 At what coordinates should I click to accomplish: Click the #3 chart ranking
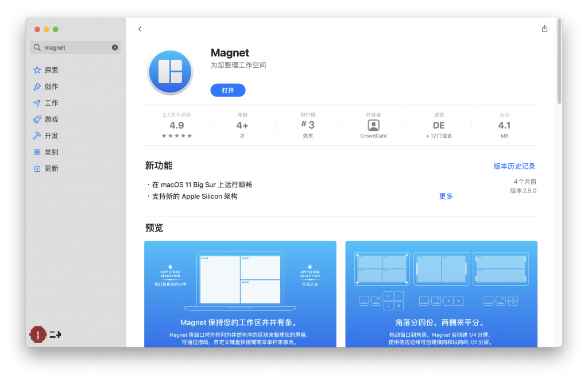308,125
